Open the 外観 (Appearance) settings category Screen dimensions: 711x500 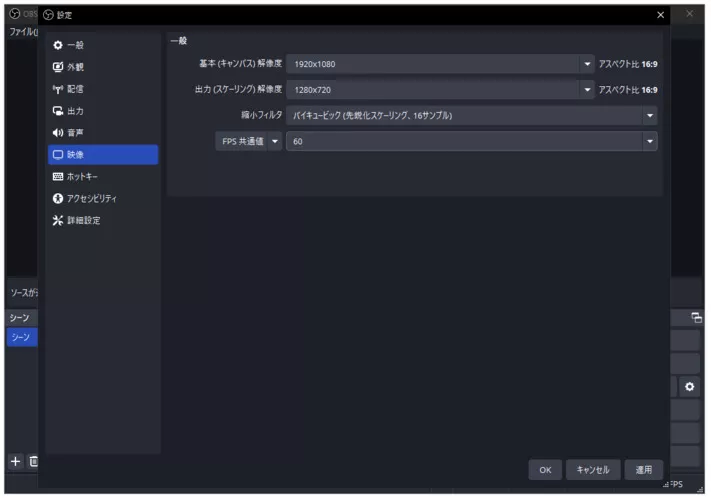click(x=103, y=67)
